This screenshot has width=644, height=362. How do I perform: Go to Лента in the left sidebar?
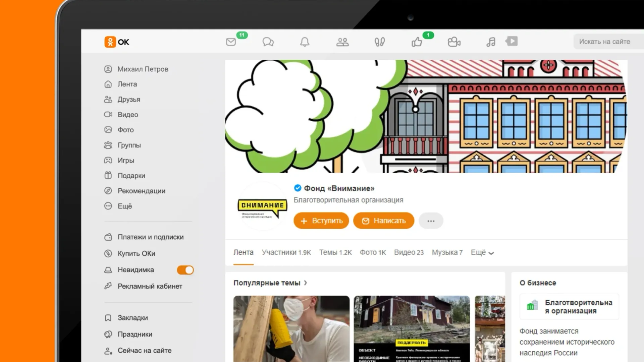pyautogui.click(x=121, y=84)
